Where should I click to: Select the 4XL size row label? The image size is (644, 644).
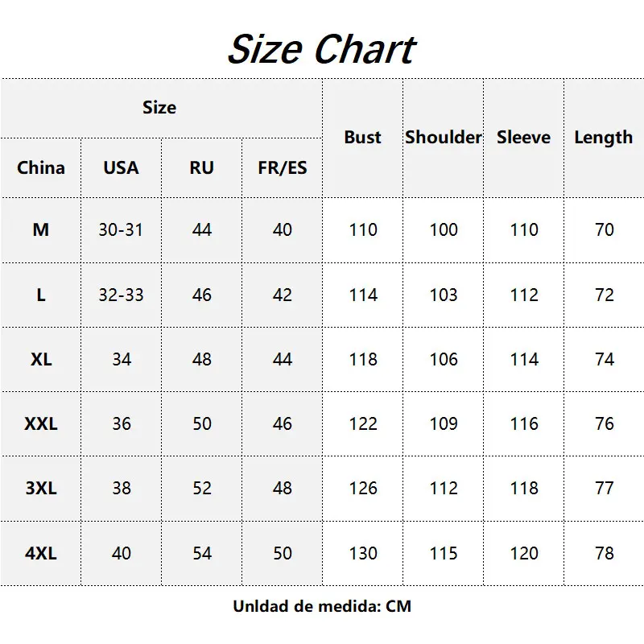[x=41, y=553]
